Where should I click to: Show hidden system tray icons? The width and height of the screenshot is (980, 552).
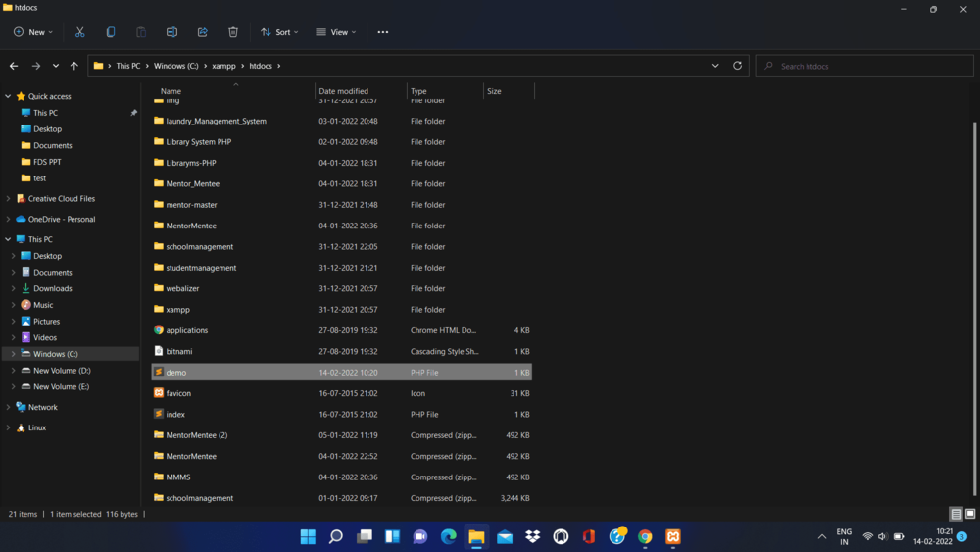(822, 537)
